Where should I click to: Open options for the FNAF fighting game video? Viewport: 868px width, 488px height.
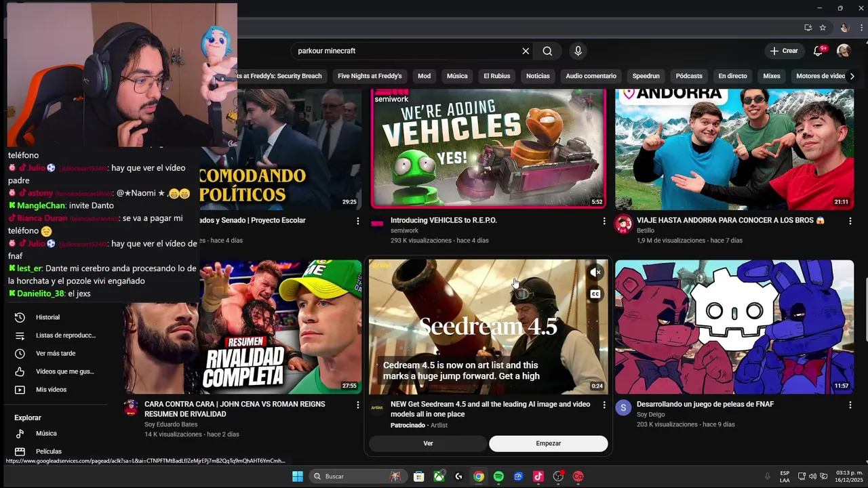[x=850, y=405]
